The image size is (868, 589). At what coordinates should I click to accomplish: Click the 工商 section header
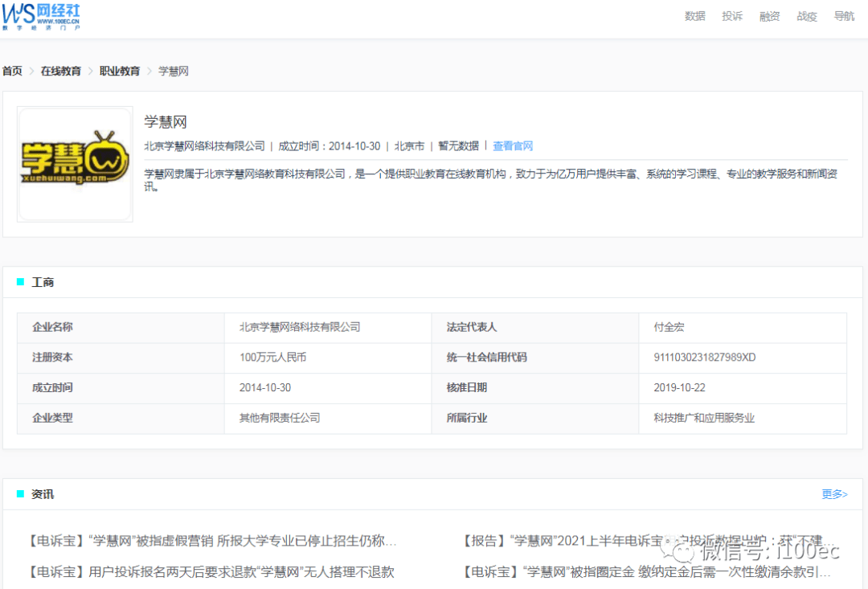pos(43,282)
